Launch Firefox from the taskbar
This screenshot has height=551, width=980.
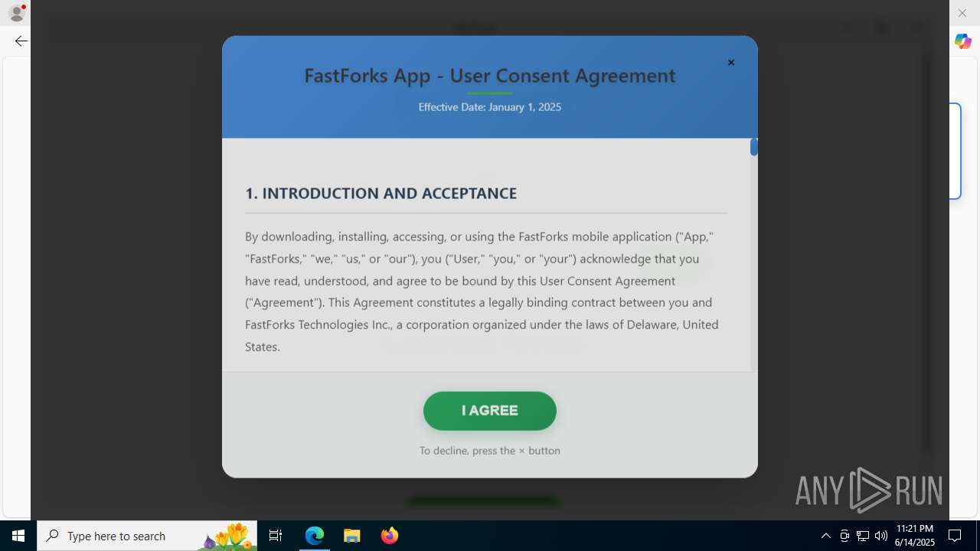(390, 536)
